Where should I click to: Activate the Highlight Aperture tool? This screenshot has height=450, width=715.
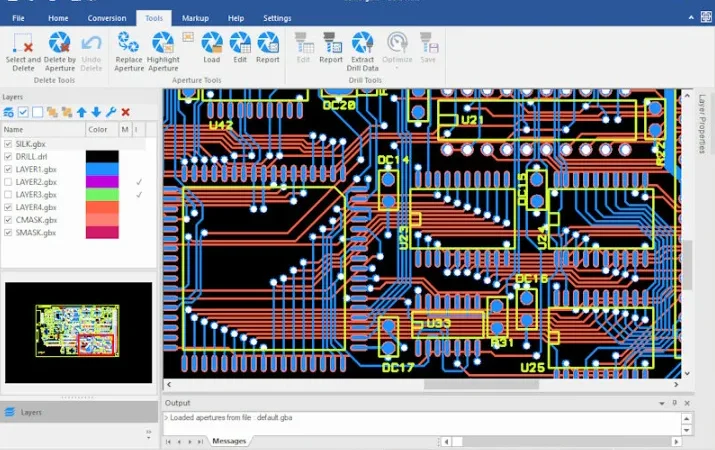tap(163, 52)
